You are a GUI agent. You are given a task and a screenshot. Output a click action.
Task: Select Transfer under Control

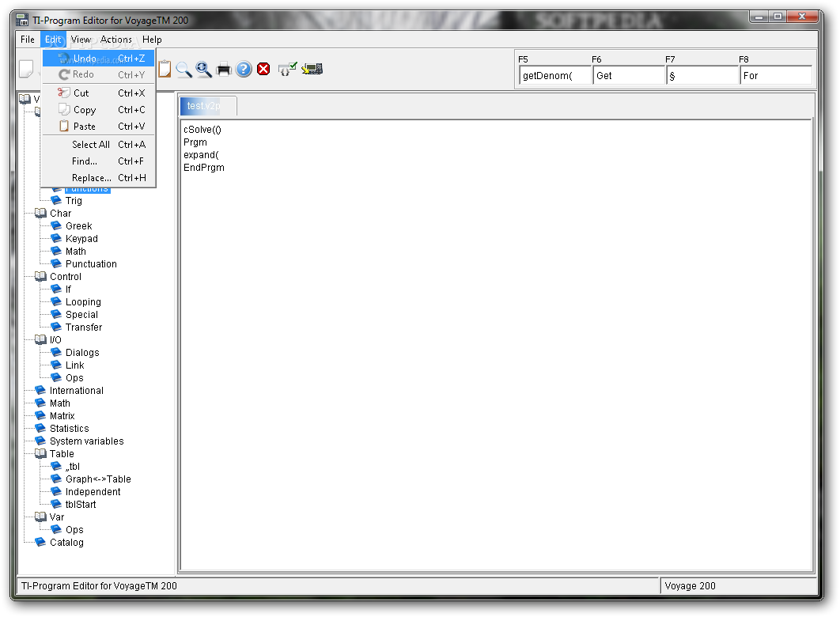pyautogui.click(x=84, y=327)
